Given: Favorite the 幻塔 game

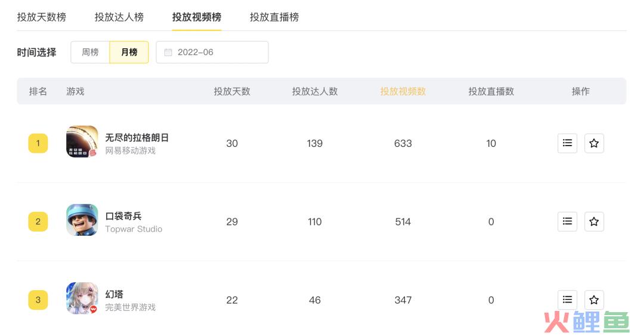Looking at the screenshot, I should coord(594,300).
